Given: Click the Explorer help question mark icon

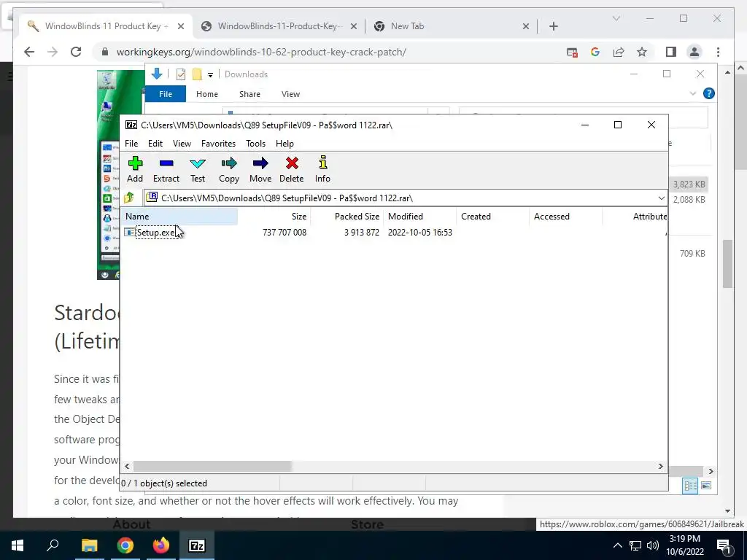Looking at the screenshot, I should 708,93.
